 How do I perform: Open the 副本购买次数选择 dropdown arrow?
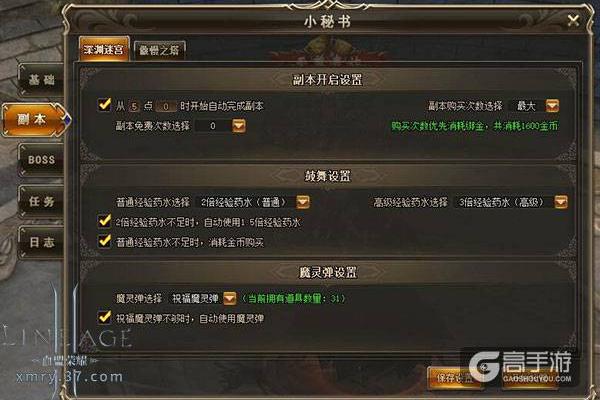tap(552, 106)
